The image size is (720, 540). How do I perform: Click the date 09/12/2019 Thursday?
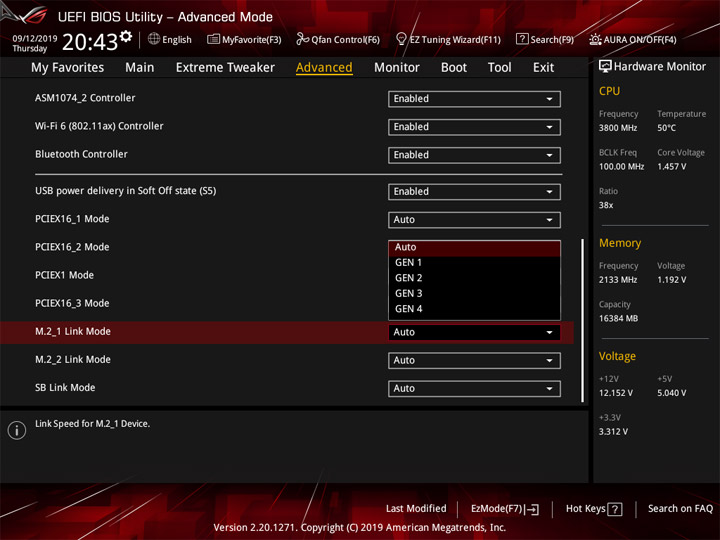pyautogui.click(x=34, y=43)
